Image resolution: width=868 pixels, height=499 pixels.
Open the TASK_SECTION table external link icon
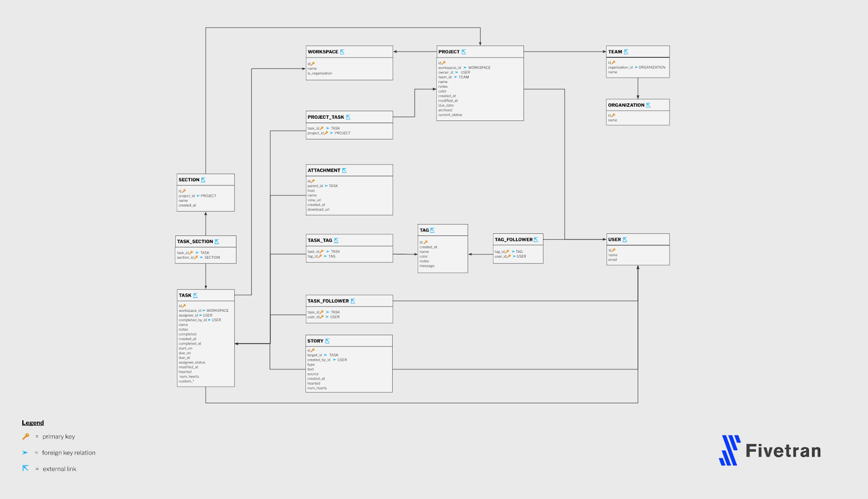[x=217, y=241]
